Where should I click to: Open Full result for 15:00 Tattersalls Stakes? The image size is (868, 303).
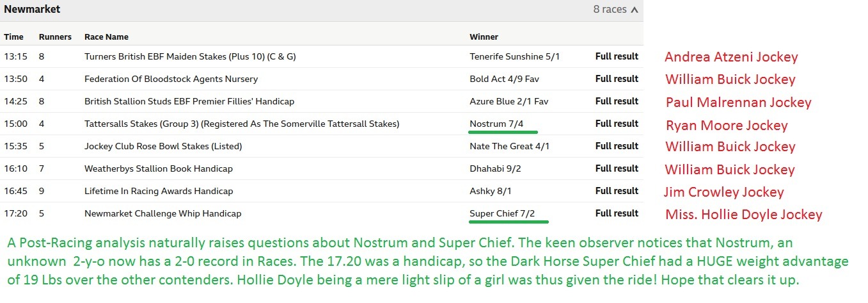pyautogui.click(x=617, y=124)
